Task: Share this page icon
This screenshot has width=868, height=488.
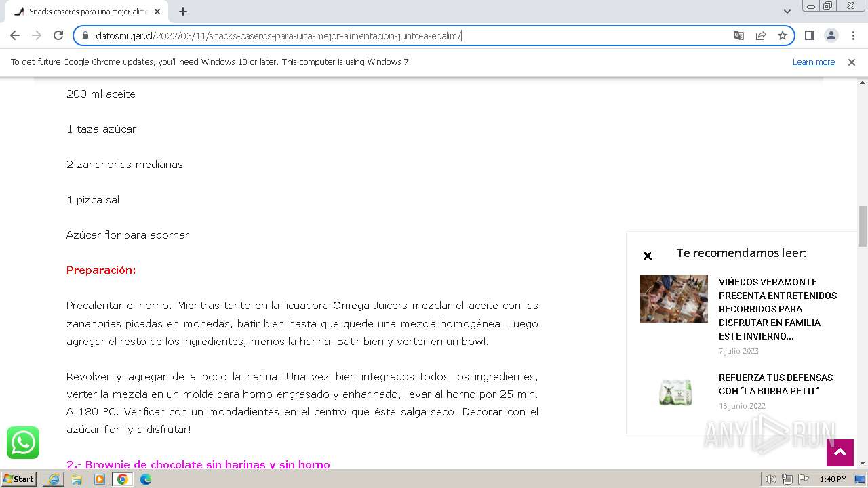Action: (x=761, y=35)
